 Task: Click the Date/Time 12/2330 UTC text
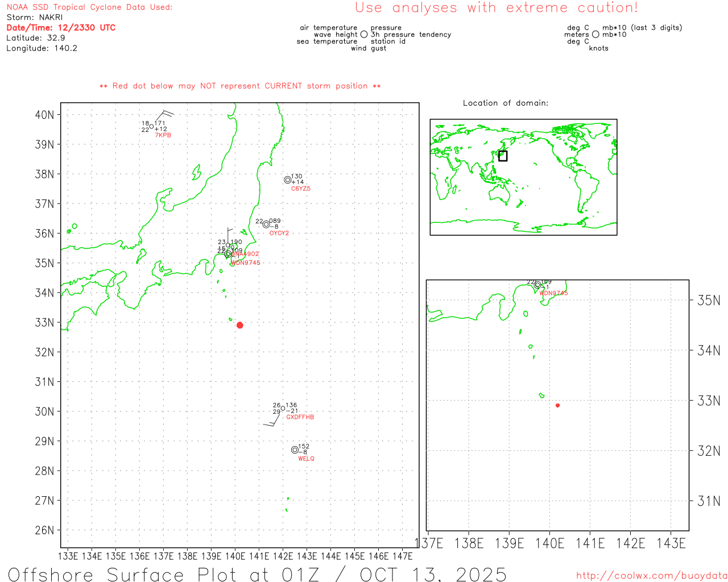point(61,28)
